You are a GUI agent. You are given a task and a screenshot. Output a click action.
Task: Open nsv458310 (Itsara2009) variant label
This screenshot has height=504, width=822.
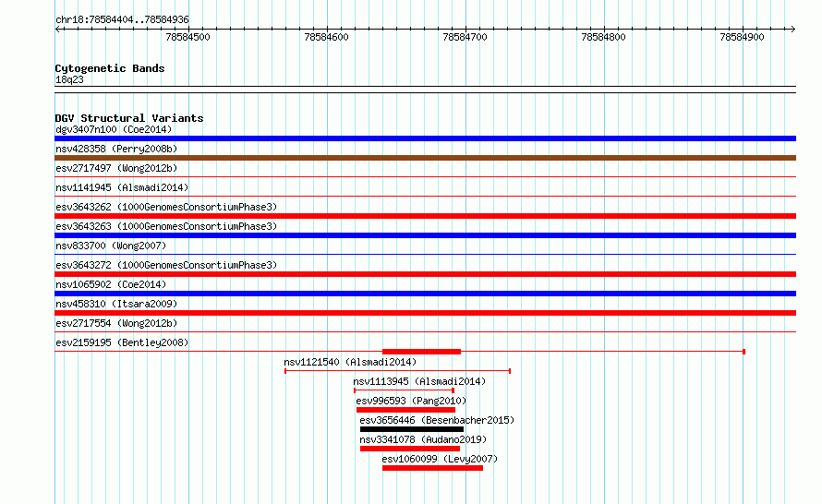click(116, 304)
